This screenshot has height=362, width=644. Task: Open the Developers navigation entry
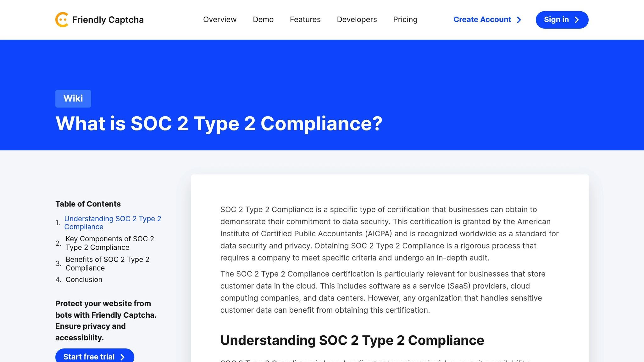point(357,19)
